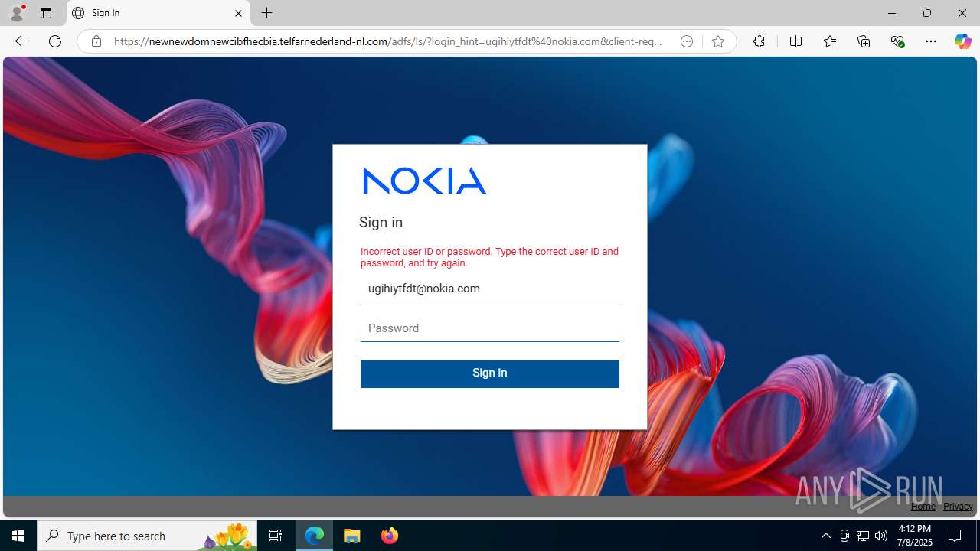This screenshot has width=980, height=551.
Task: Select the Sign In browser tab
Action: 157,13
